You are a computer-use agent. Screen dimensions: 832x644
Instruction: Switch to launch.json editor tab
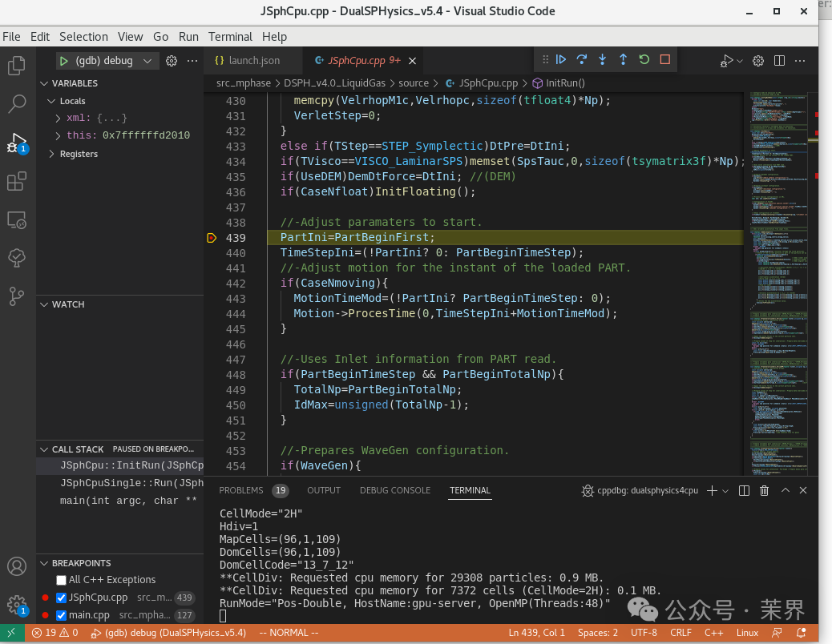tap(253, 61)
